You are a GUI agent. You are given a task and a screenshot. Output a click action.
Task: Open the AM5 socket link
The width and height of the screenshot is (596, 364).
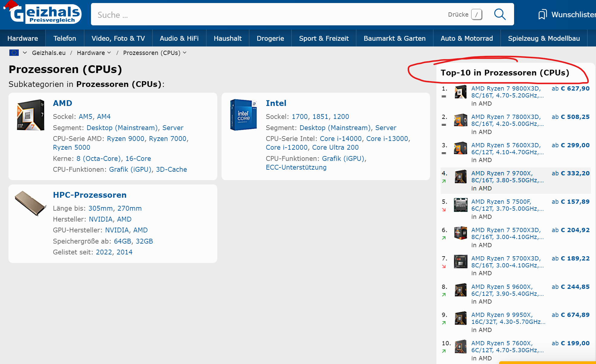click(x=86, y=117)
